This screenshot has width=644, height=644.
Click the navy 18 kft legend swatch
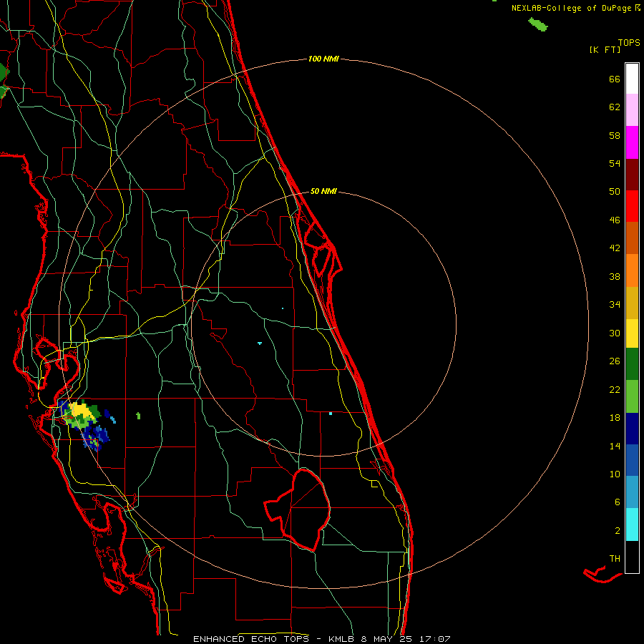[x=632, y=429]
